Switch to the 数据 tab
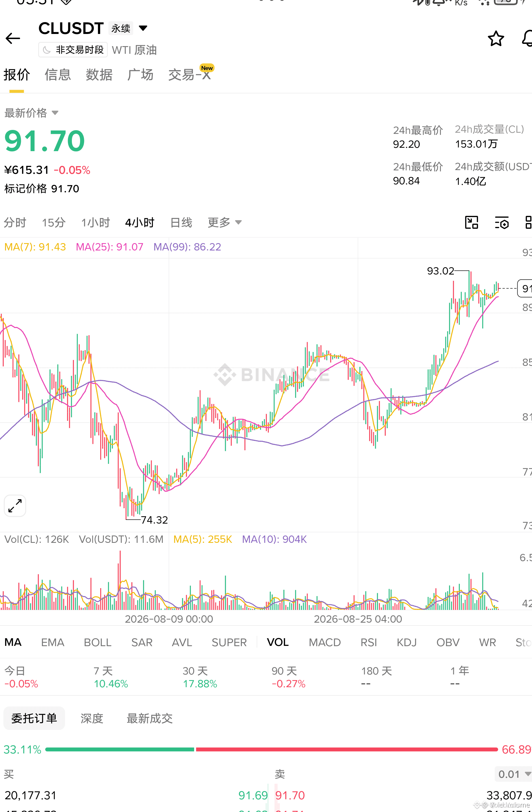 pyautogui.click(x=99, y=74)
